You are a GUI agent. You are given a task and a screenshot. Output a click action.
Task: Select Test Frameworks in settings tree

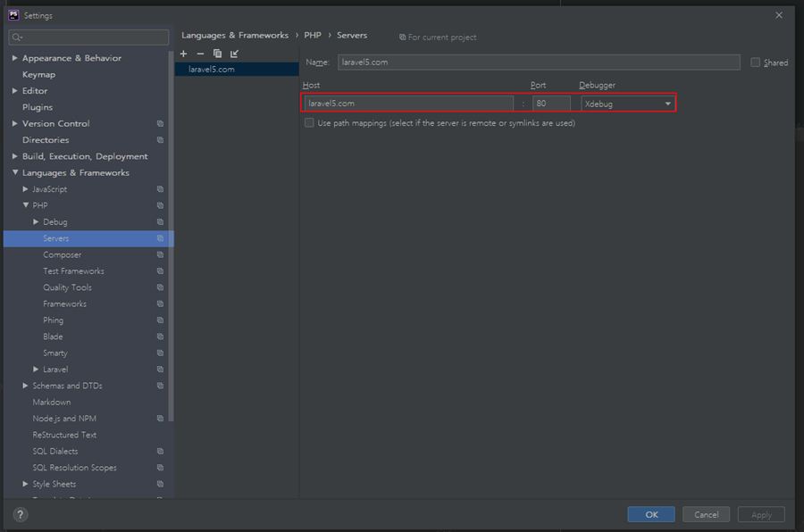tap(73, 271)
